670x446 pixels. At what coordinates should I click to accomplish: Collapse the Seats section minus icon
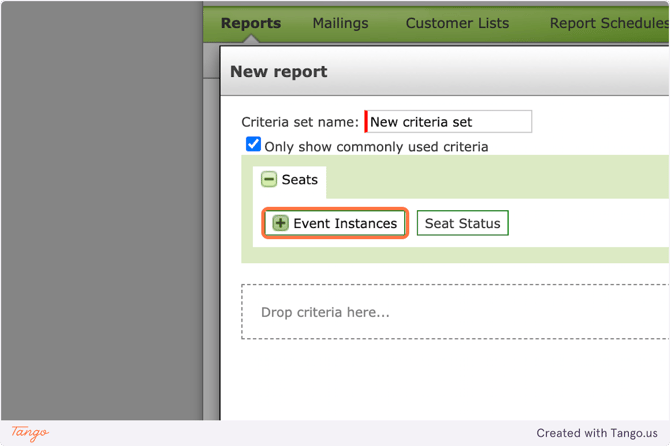(269, 180)
